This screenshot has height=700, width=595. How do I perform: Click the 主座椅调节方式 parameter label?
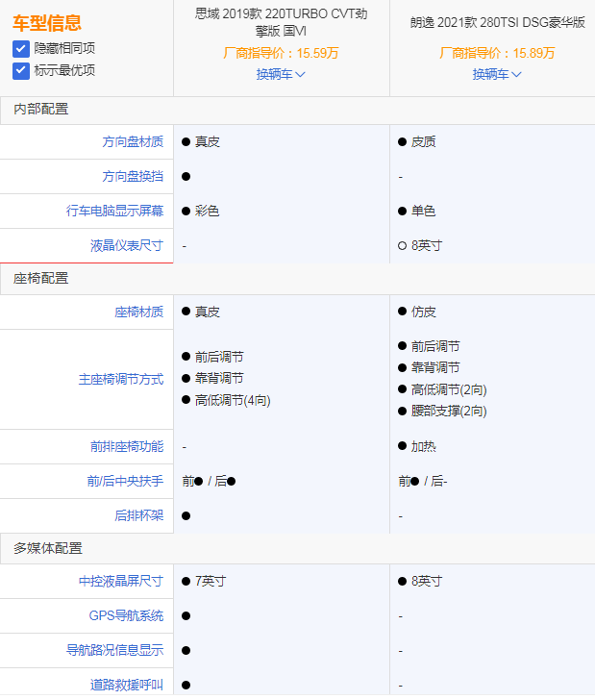point(120,379)
